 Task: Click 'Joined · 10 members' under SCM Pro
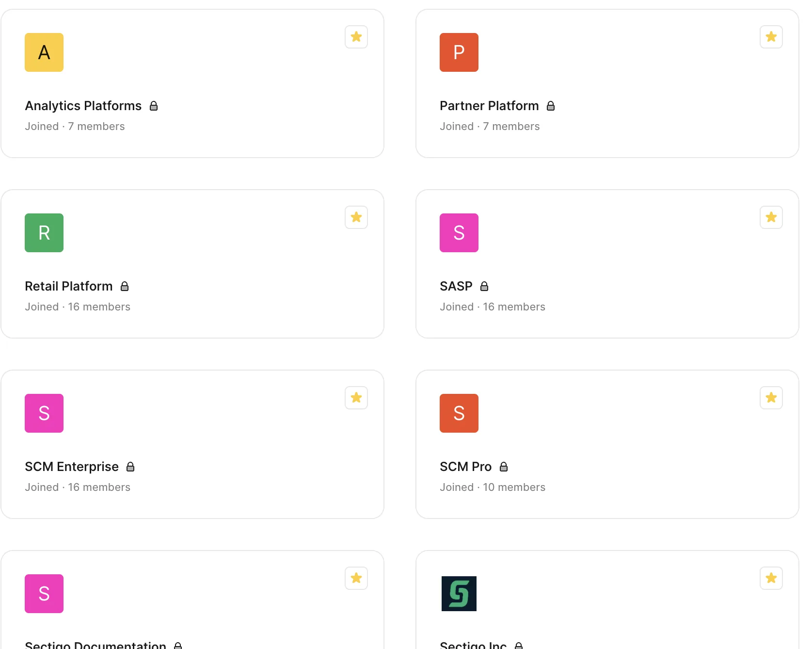point(493,487)
